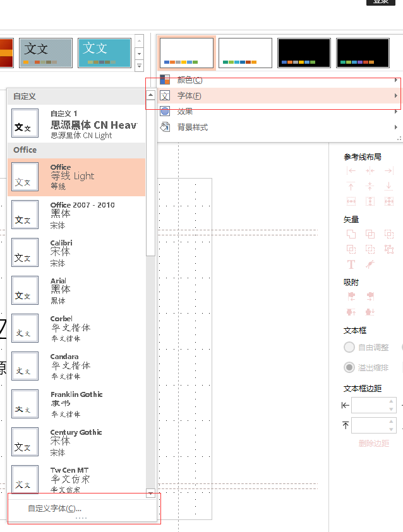The width and height of the screenshot is (403, 532).
Task: Expand the 字体 submenu arrow
Action: pyautogui.click(x=396, y=96)
